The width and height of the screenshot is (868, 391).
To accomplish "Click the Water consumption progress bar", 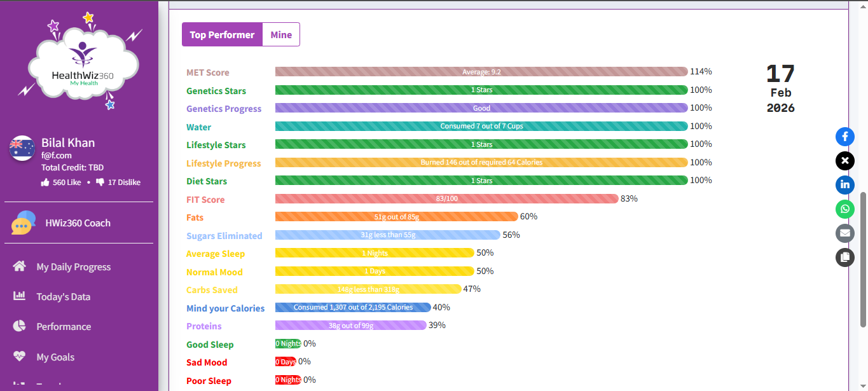I will coord(481,126).
